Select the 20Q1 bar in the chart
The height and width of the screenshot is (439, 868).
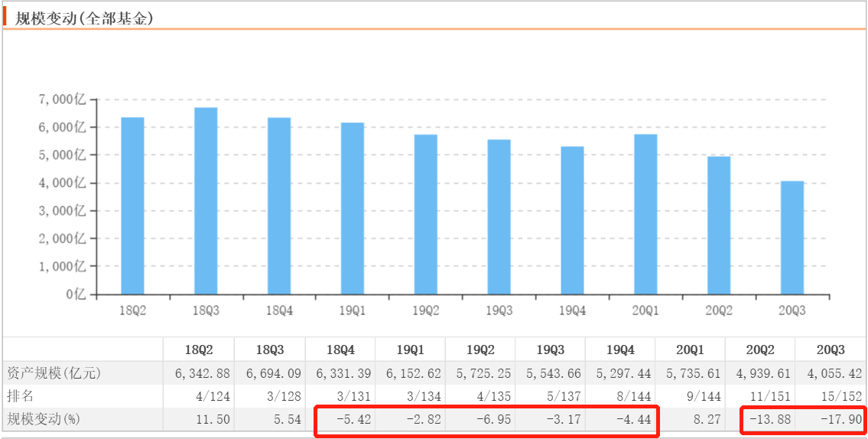tap(645, 214)
